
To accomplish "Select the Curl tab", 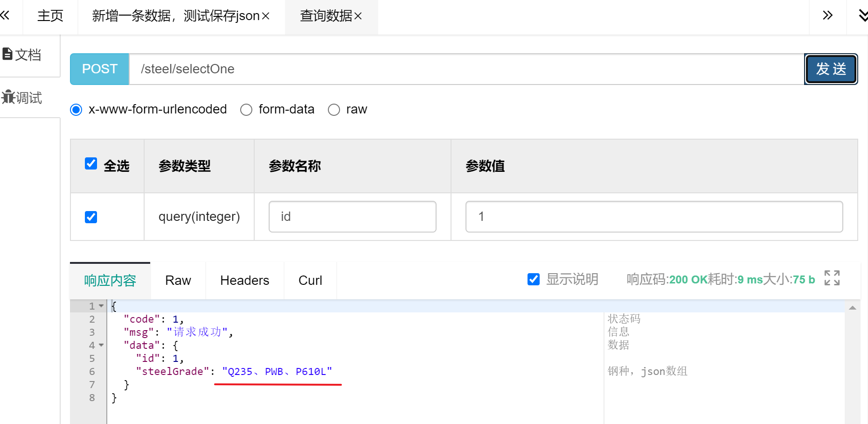I will [x=310, y=280].
